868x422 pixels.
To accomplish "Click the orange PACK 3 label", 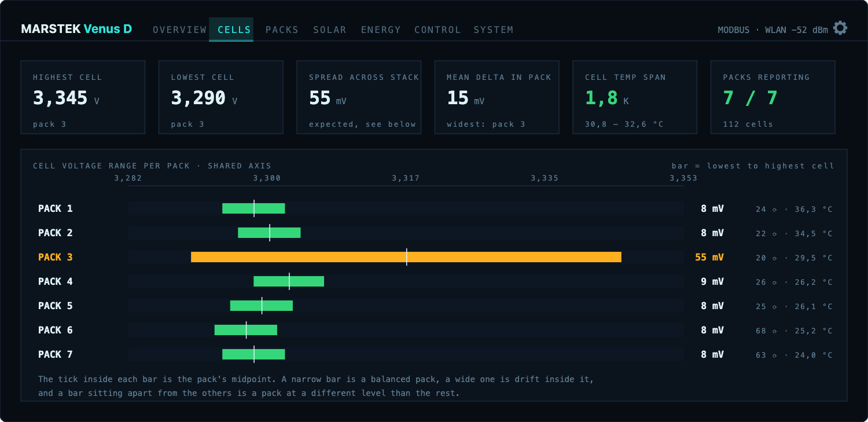I will tap(56, 257).
